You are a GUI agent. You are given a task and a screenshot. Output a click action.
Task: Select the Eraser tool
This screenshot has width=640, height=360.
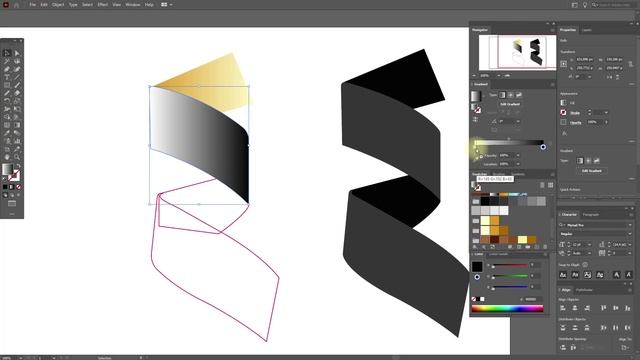tap(17, 93)
